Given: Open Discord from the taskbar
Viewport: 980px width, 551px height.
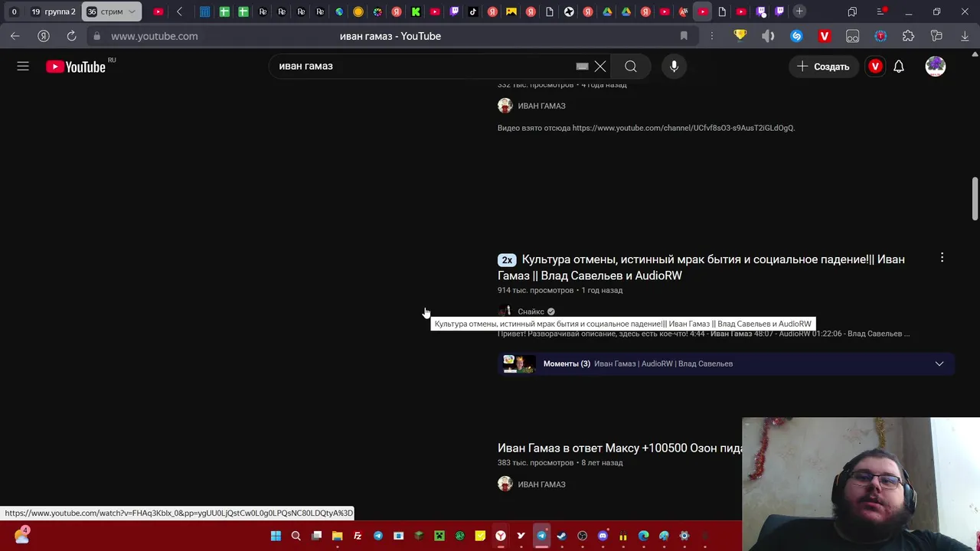Looking at the screenshot, I should (x=603, y=536).
